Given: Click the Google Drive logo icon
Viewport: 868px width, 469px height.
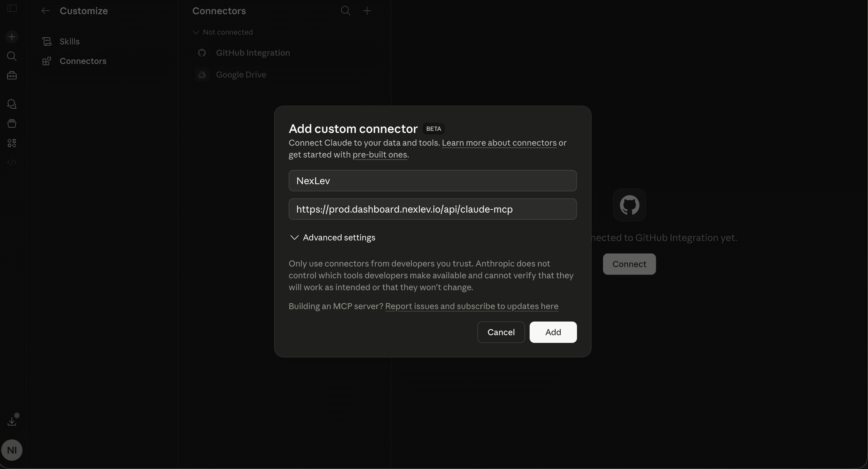Looking at the screenshot, I should [202, 74].
